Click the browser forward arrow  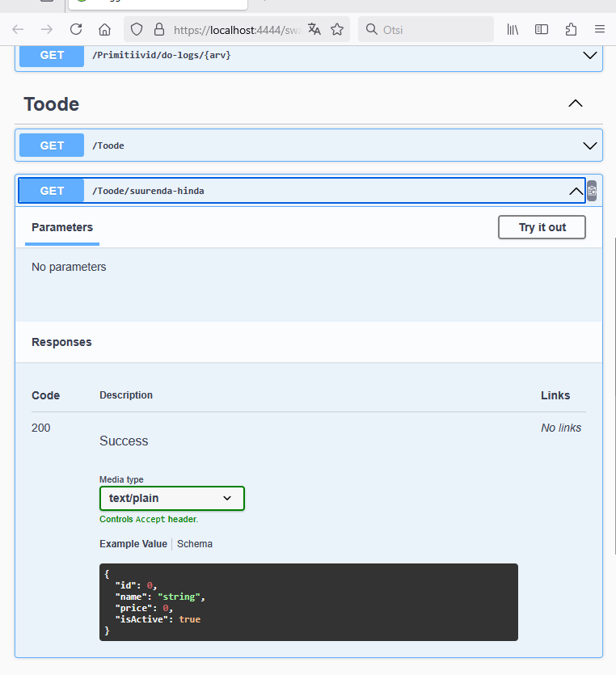[47, 30]
